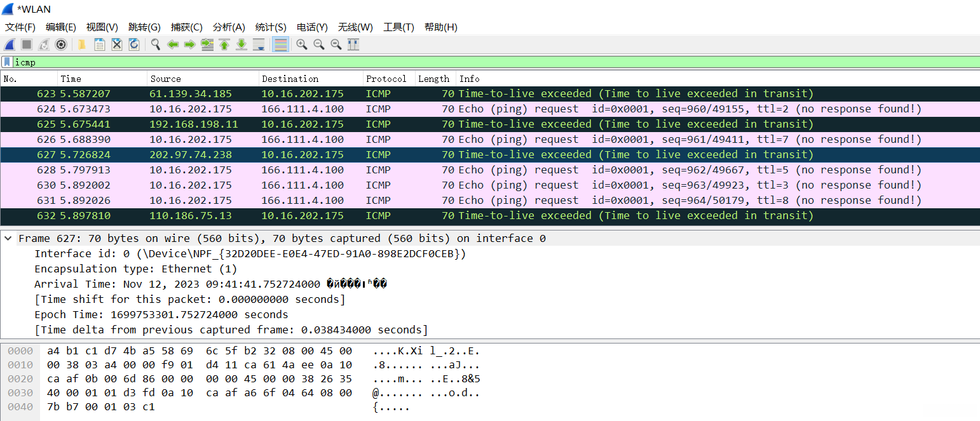Select packet 627 from 202.97.74.238
This screenshot has height=421, width=980.
pyautogui.click(x=490, y=155)
